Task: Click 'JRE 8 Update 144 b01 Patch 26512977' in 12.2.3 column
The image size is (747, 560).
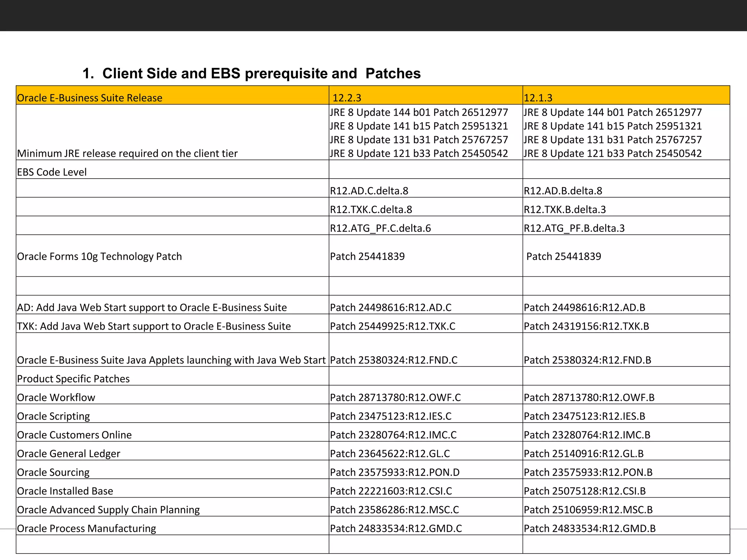Action: (x=419, y=112)
